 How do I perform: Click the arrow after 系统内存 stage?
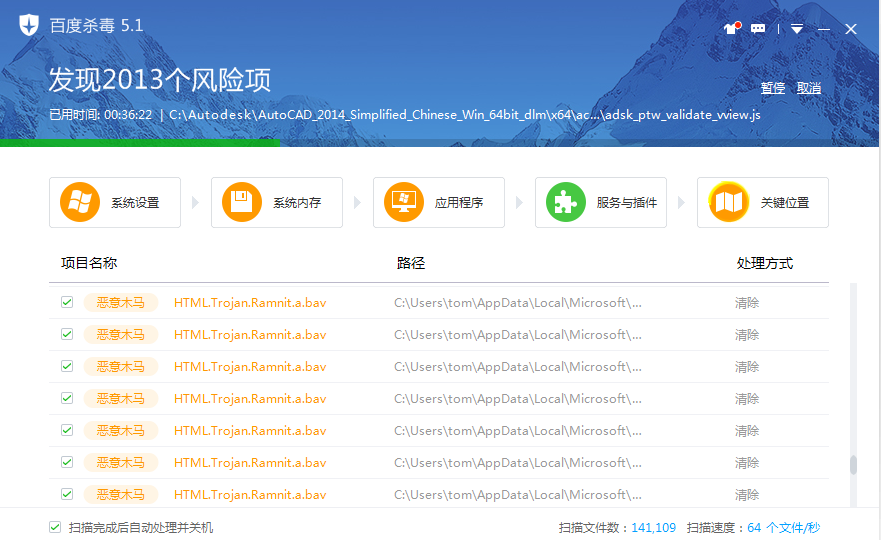point(357,202)
